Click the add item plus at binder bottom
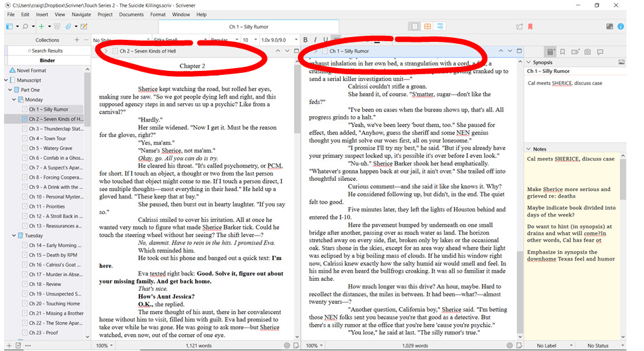The width and height of the screenshot is (644, 351). pos(9,346)
